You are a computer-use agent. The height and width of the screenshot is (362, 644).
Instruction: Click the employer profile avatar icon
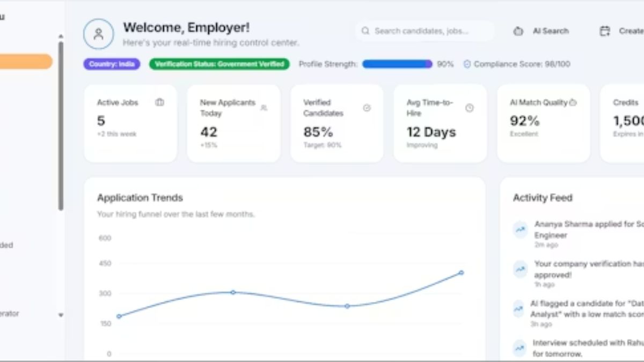(99, 33)
